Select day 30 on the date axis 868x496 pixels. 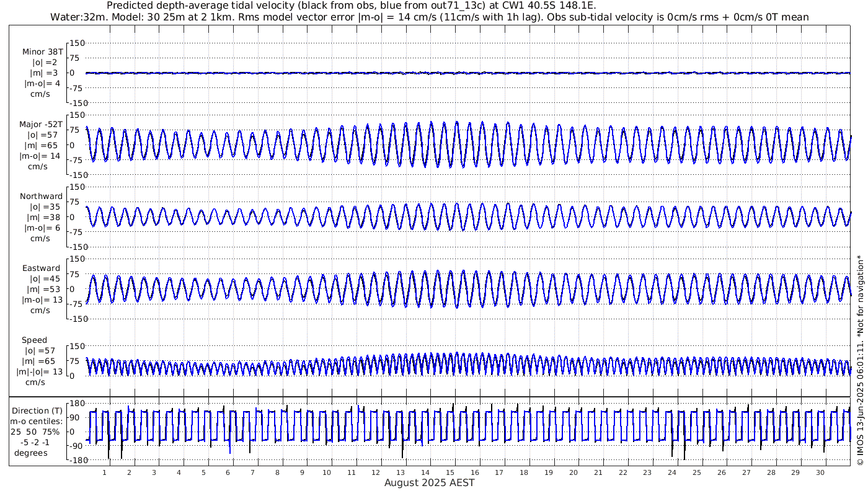[820, 472]
